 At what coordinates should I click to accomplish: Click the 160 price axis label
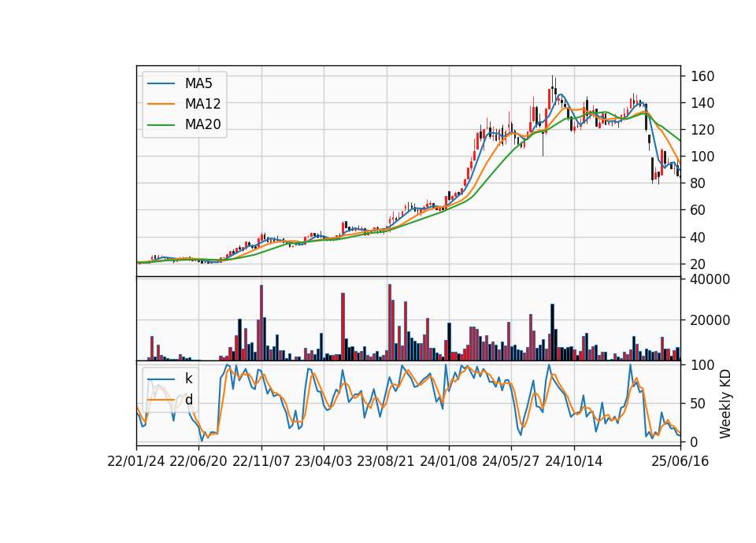pos(702,76)
